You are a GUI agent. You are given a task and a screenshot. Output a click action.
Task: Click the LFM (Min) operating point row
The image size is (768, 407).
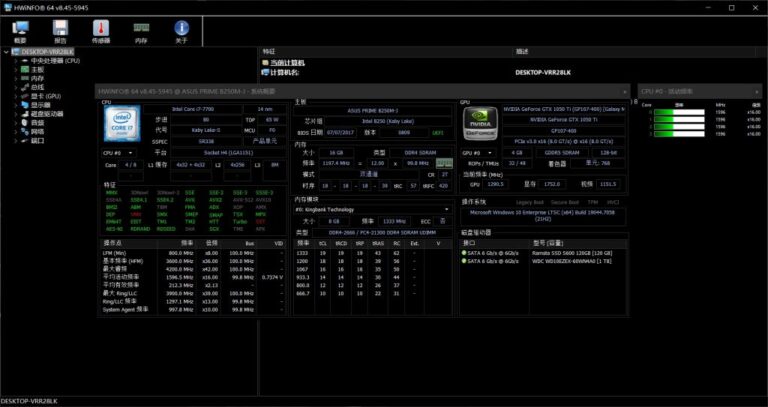pos(192,253)
